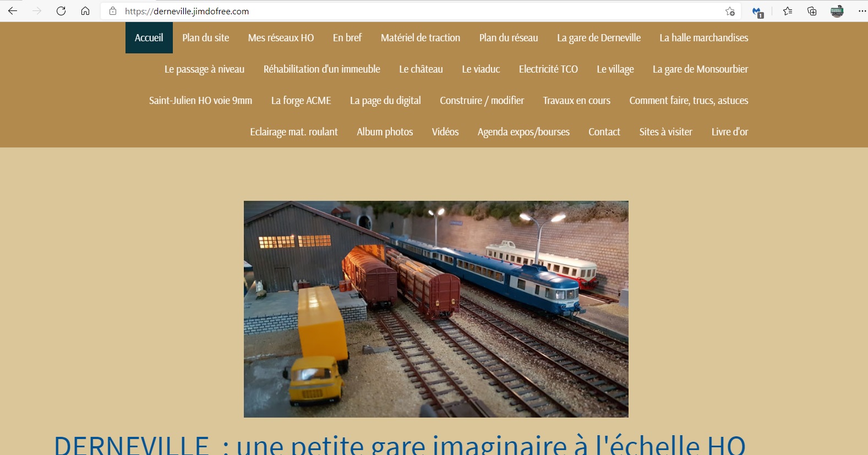The image size is (868, 455).
Task: Open Construire / modifier page
Action: [x=482, y=100]
